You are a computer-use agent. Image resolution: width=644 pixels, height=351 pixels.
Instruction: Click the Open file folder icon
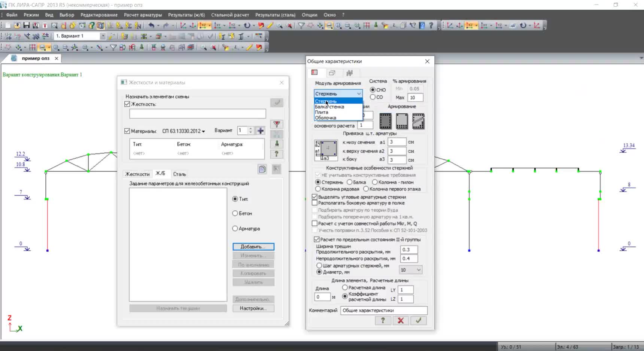17,25
